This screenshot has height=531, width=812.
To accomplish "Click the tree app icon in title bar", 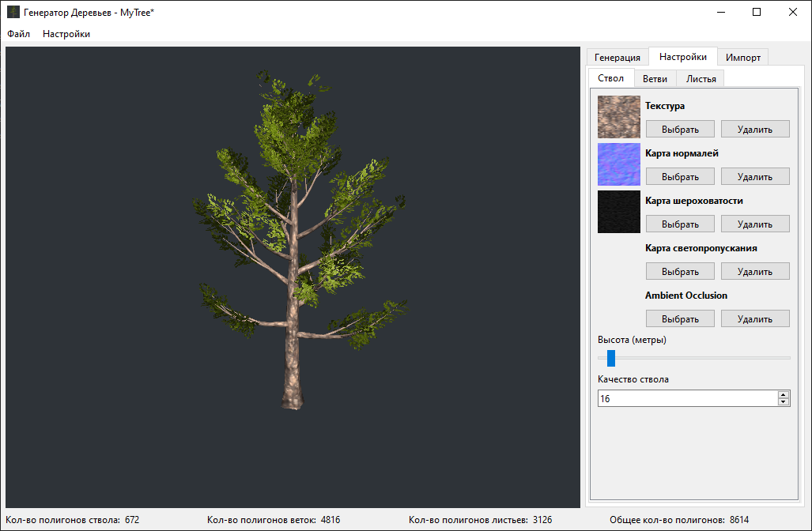I will click(x=13, y=12).
